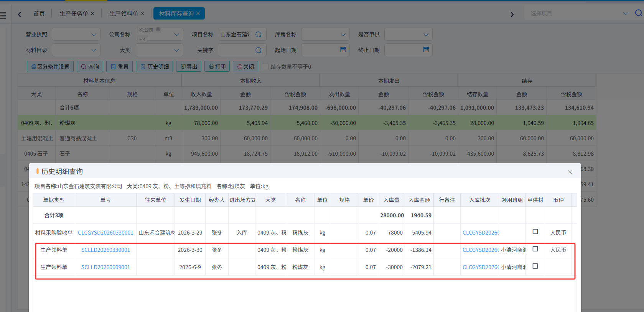The height and width of the screenshot is (312, 644).
Task: Close the 生产任务单 tab with its X
Action: tap(92, 13)
